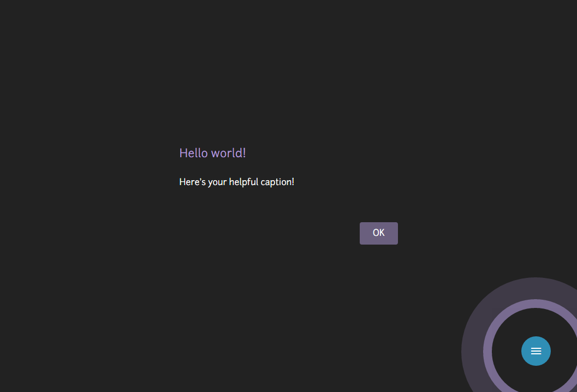This screenshot has width=577, height=392.
Task: Click the OK button in the dialog
Action: (x=379, y=233)
